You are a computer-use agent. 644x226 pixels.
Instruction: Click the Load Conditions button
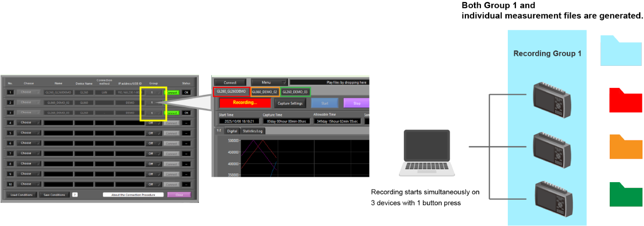click(x=22, y=194)
